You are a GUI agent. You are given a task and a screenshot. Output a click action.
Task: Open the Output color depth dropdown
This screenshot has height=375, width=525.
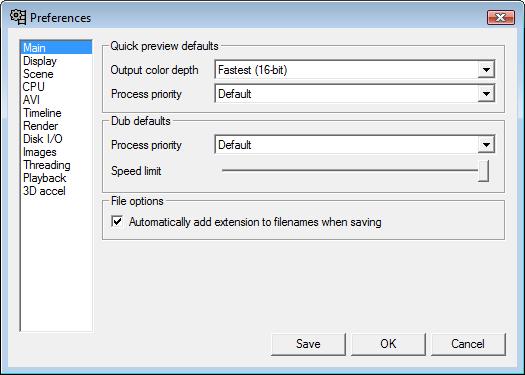pos(355,70)
